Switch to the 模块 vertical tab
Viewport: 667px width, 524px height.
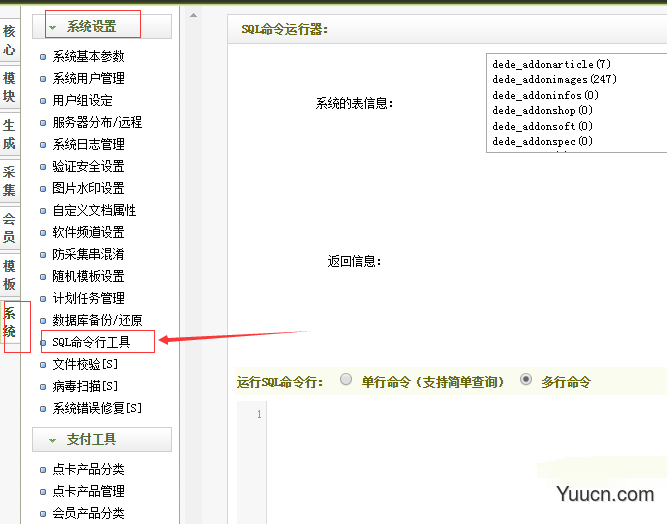[9, 87]
